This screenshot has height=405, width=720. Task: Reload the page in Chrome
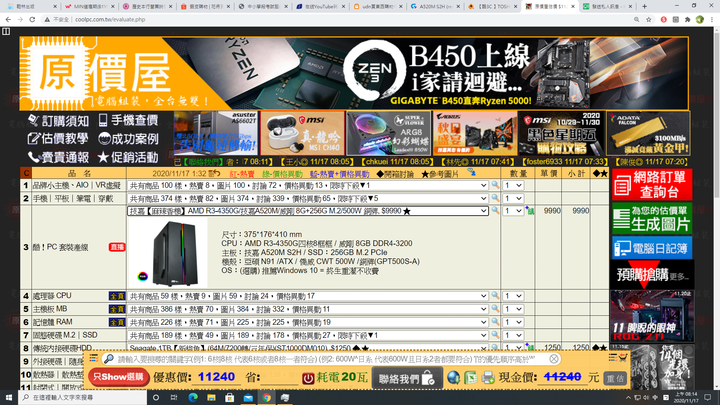[32, 19]
